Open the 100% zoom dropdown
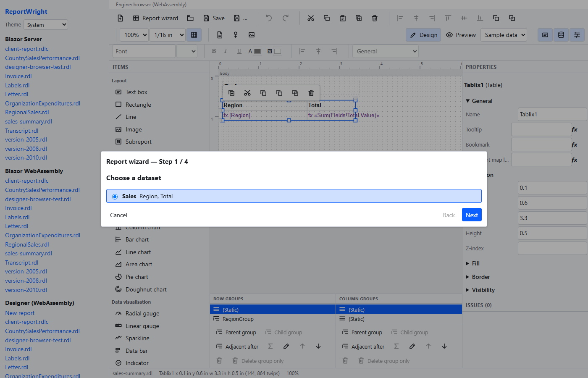Viewport: 588px width, 378px height. (134, 35)
